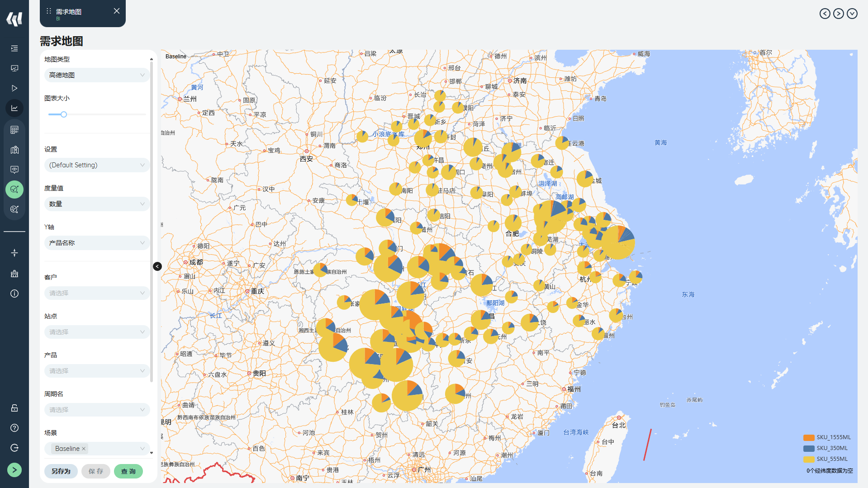Select the highlighted green demand map icon

click(x=14, y=190)
